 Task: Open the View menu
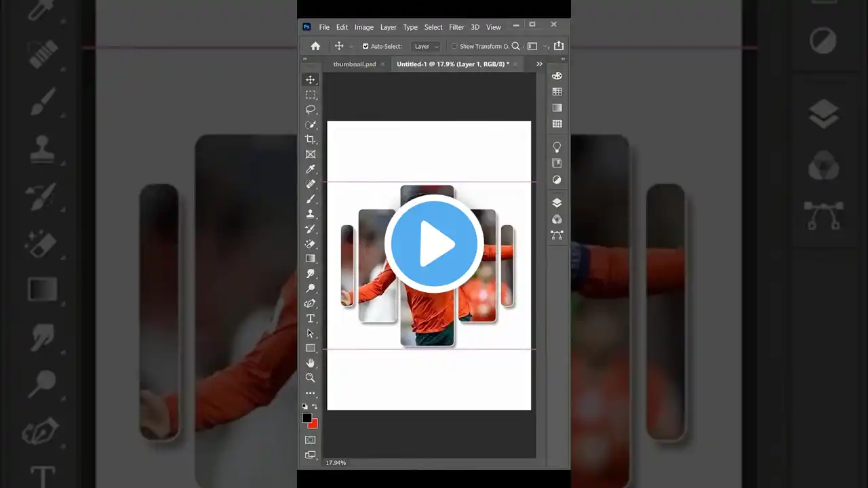coord(494,27)
